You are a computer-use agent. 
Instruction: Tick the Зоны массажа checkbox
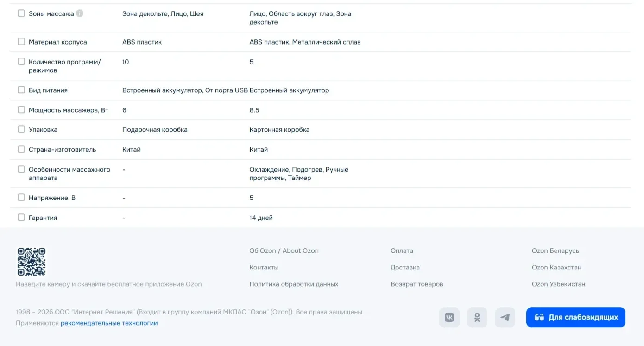(21, 13)
